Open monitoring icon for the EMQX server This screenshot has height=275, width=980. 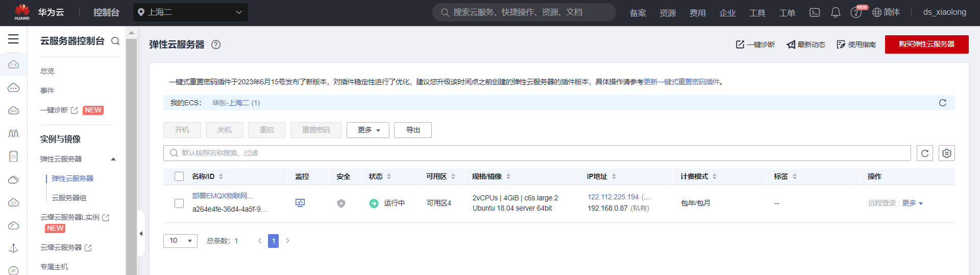click(x=300, y=203)
